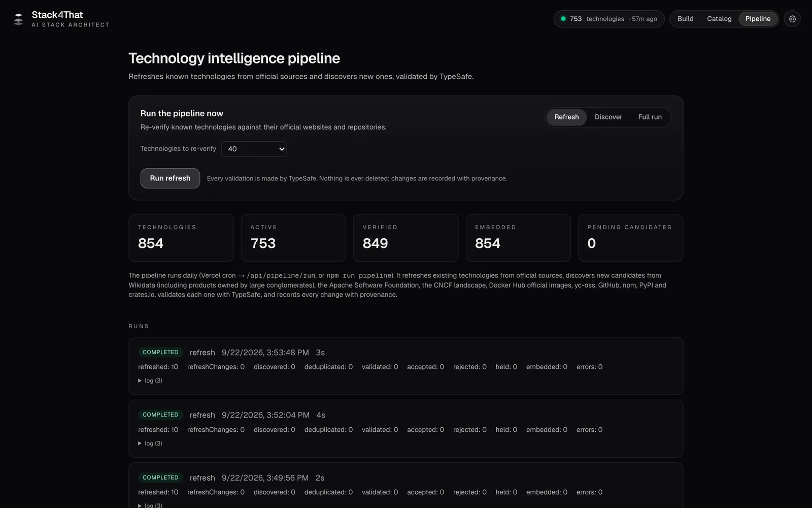Viewport: 812px width, 508px height.
Task: Switch to the Build tab
Action: click(x=685, y=19)
